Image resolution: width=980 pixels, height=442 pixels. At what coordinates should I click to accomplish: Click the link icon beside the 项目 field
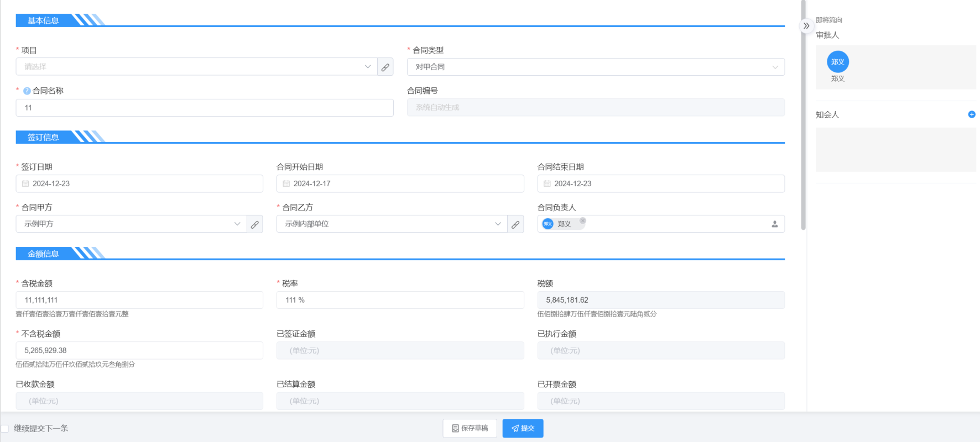[385, 67]
